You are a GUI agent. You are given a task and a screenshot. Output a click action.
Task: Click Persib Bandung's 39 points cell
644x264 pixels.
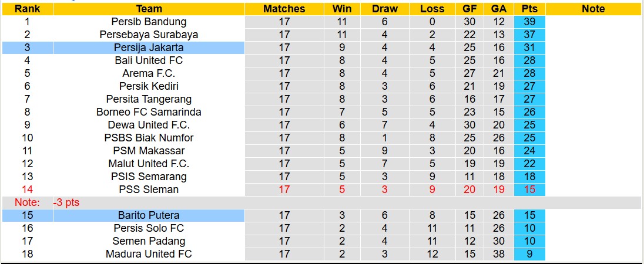[x=529, y=22]
